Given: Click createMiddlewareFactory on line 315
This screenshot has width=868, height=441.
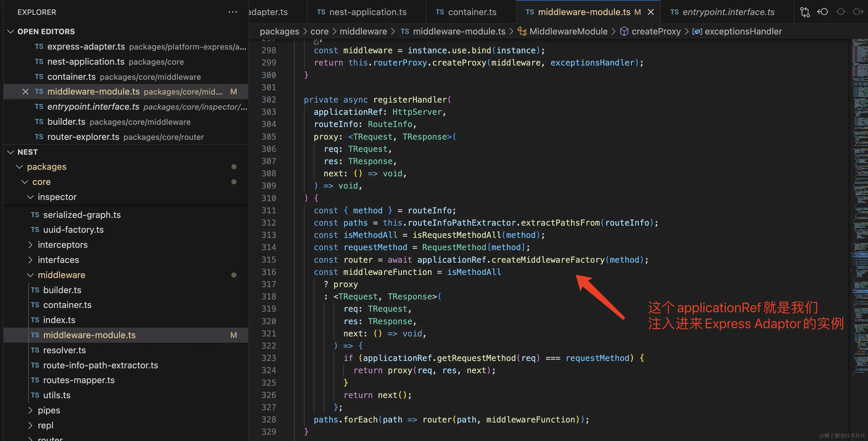Looking at the screenshot, I should click(x=548, y=260).
